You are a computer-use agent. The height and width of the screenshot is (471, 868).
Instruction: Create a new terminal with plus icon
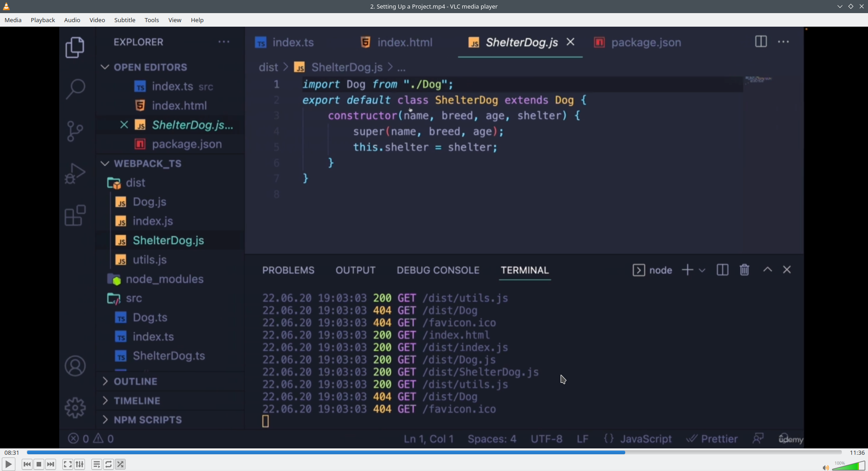click(688, 270)
